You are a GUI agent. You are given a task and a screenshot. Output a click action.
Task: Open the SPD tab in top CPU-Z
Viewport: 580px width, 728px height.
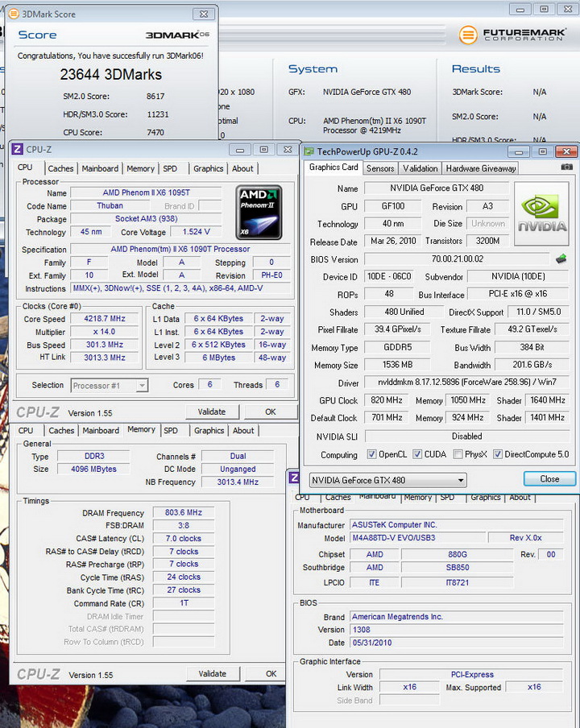click(x=170, y=168)
